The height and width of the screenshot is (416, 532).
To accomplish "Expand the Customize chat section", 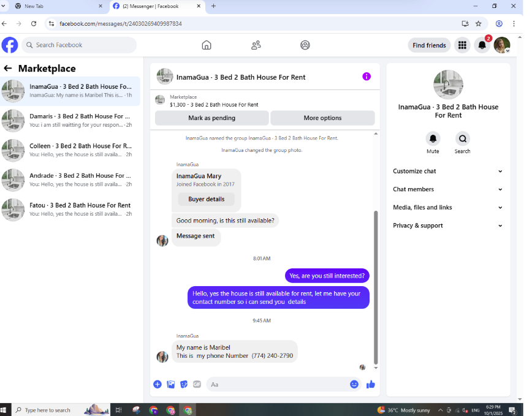I will (448, 171).
